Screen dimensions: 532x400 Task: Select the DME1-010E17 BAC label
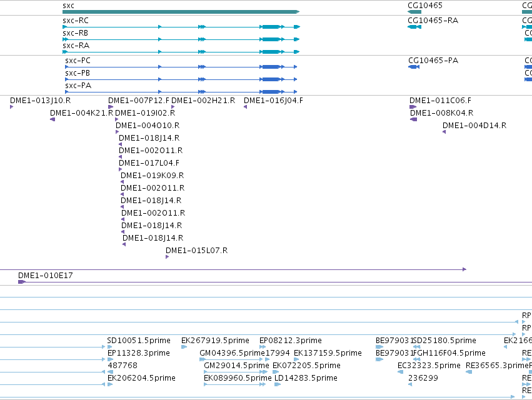point(46,276)
